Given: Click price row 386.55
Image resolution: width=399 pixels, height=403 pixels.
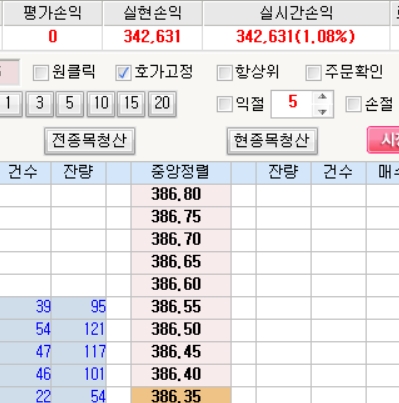Looking at the screenshot, I should click(x=181, y=307).
